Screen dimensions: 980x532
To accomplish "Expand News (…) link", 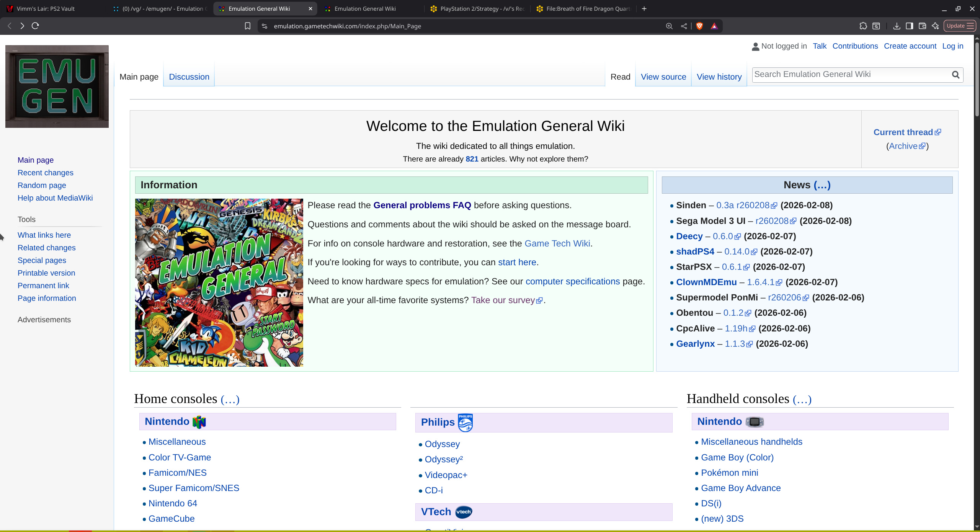I will [x=822, y=185].
